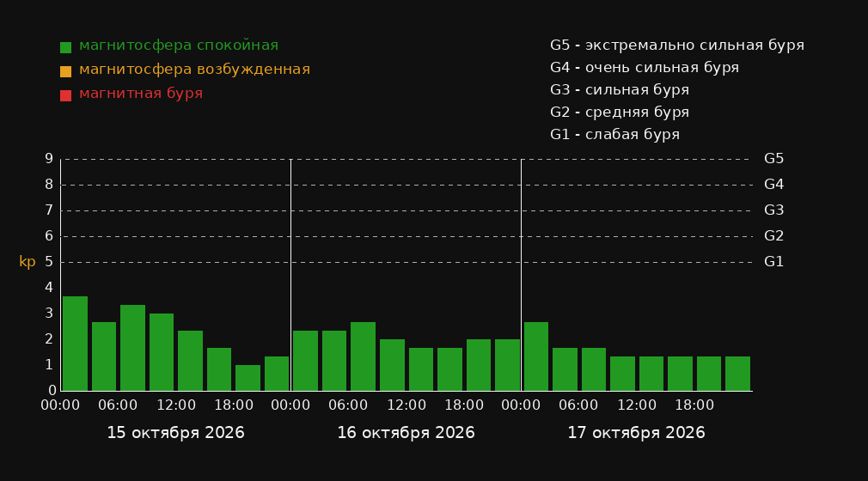Viewport: 868px width, 481px height.
Task: Click the orange 'kp' axis label
Action: pyautogui.click(x=28, y=262)
